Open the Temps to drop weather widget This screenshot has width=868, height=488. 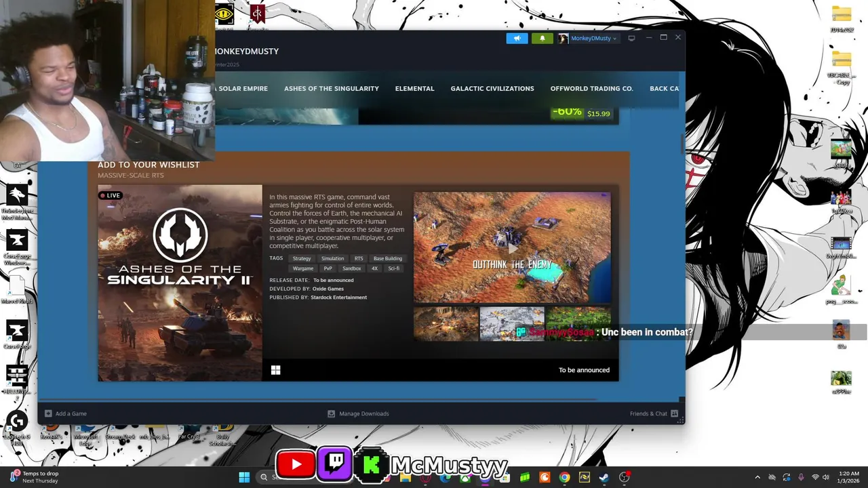tap(34, 477)
